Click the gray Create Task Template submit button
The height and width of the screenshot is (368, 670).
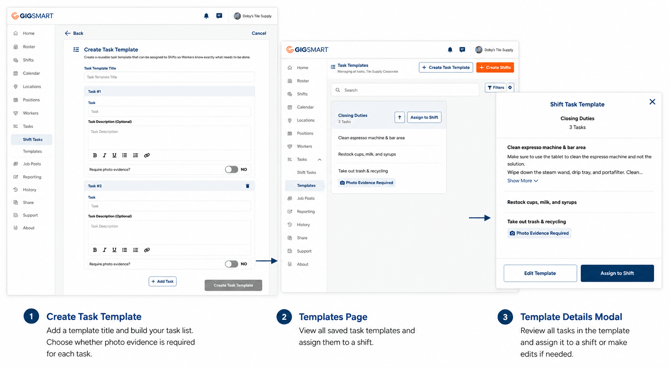click(233, 285)
